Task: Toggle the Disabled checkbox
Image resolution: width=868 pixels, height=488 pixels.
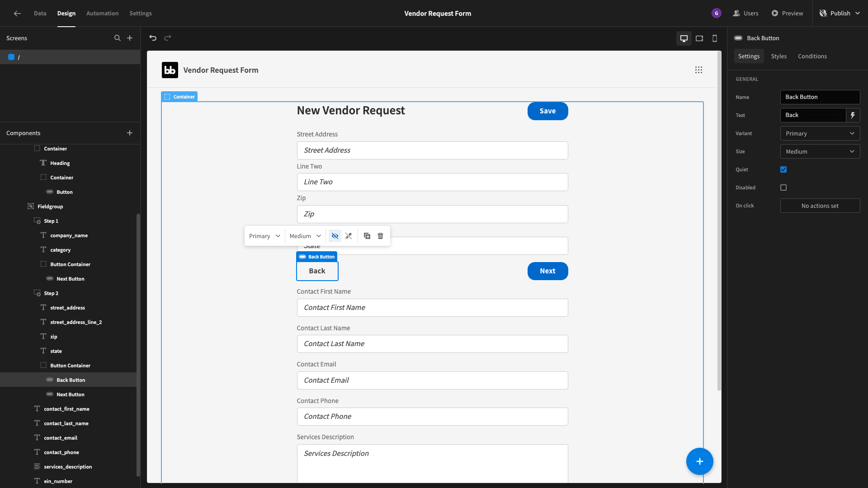Action: pos(783,188)
